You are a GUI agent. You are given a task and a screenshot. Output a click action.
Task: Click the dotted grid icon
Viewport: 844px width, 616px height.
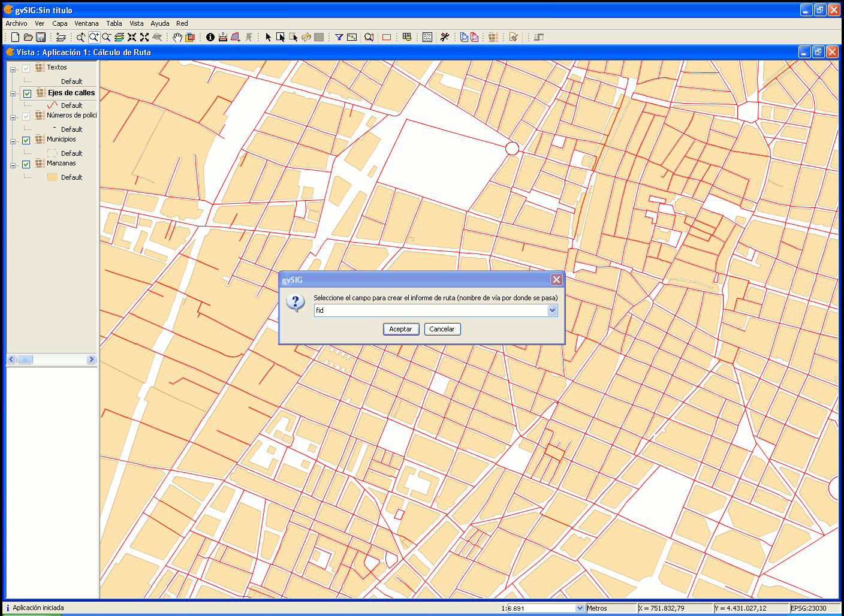pos(427,37)
